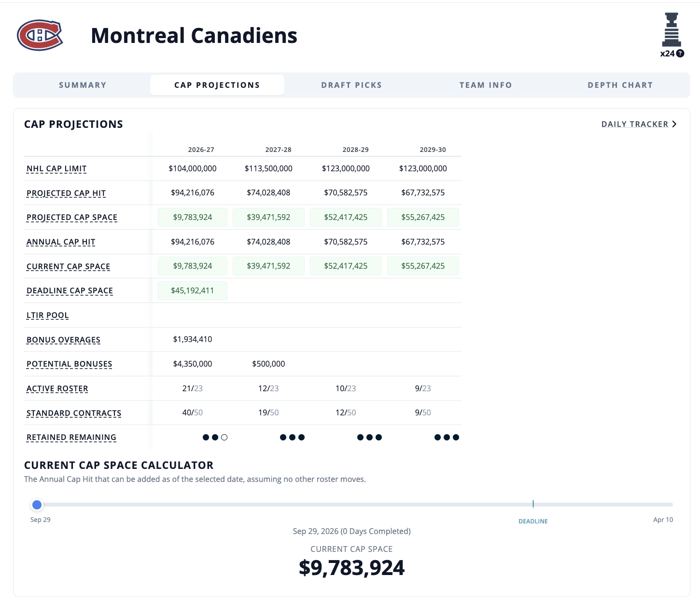
Task: Click the 2029-30 retained remaining dots
Action: [447, 438]
